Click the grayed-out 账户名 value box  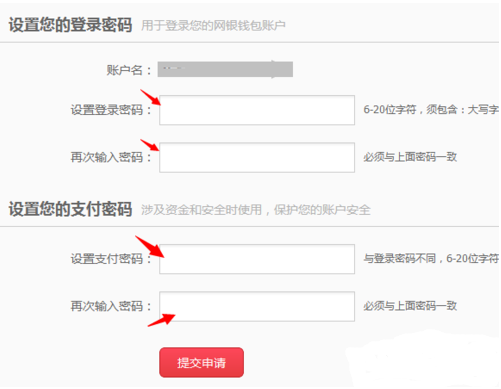pyautogui.click(x=225, y=69)
